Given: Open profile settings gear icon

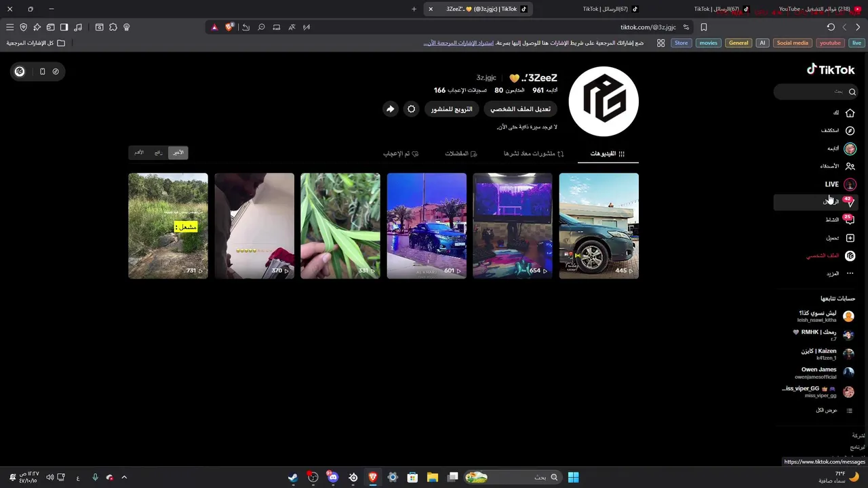Looking at the screenshot, I should point(411,109).
